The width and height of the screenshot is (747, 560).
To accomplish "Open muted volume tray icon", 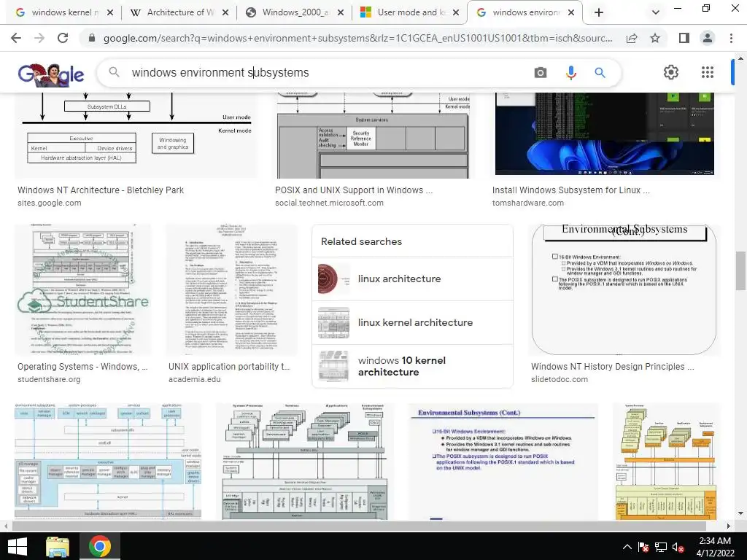I will tap(678, 548).
